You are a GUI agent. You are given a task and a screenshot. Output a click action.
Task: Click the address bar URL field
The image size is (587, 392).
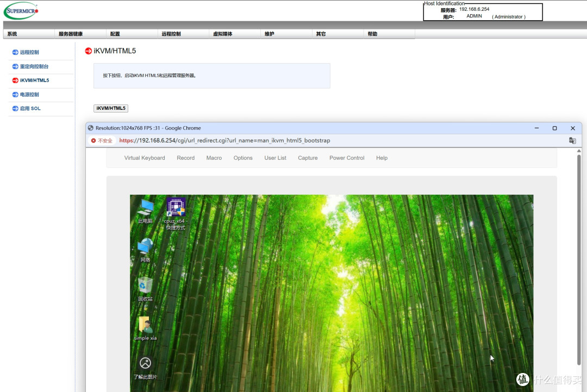coord(224,140)
